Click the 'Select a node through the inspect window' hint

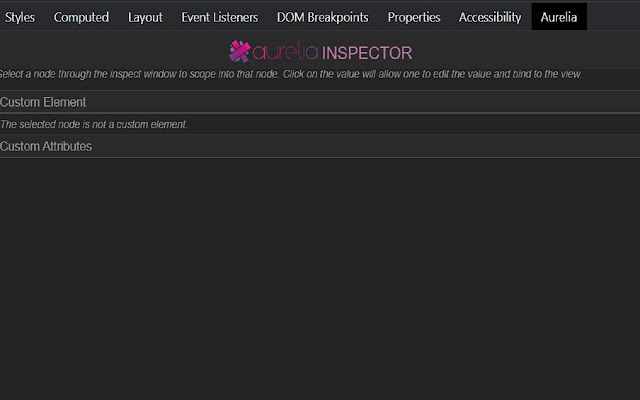coord(290,74)
